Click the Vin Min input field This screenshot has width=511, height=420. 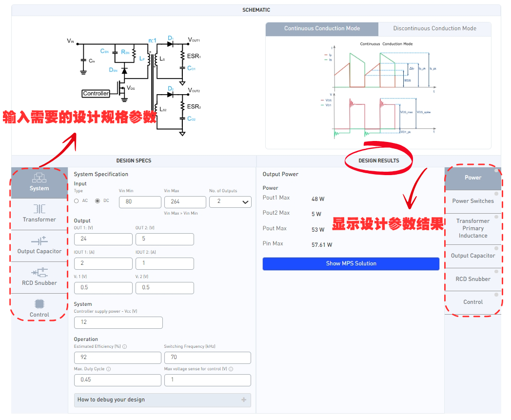point(140,202)
